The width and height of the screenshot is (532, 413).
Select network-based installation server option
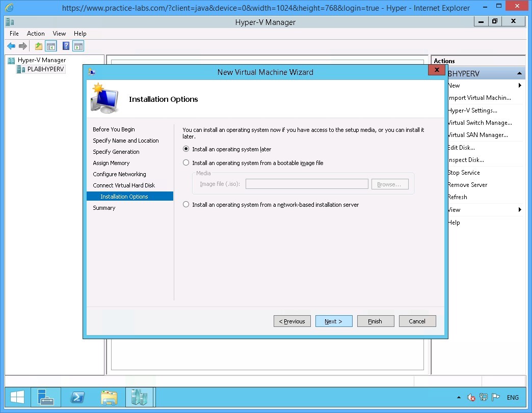pyautogui.click(x=186, y=205)
